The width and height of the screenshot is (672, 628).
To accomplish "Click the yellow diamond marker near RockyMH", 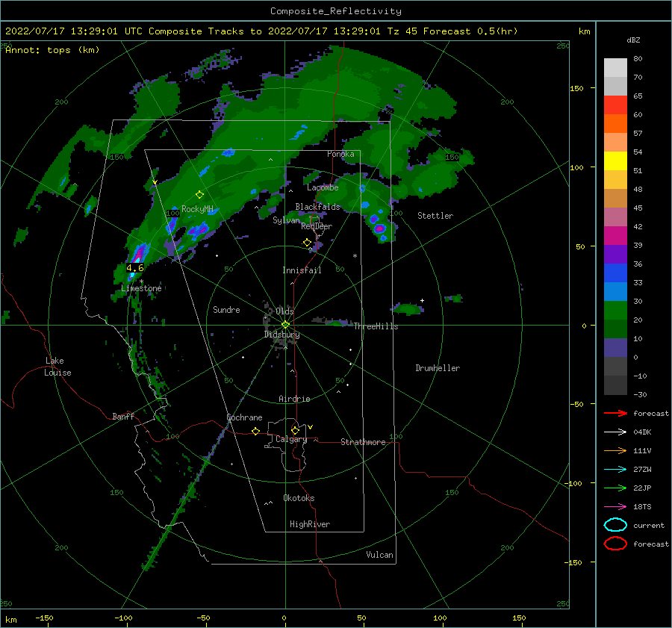I will click(199, 195).
